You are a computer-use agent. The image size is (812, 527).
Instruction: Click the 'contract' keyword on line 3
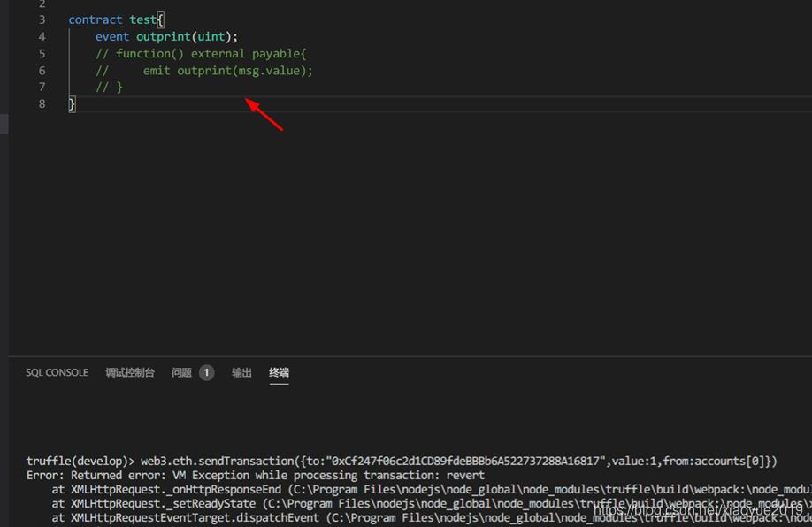tap(96, 19)
